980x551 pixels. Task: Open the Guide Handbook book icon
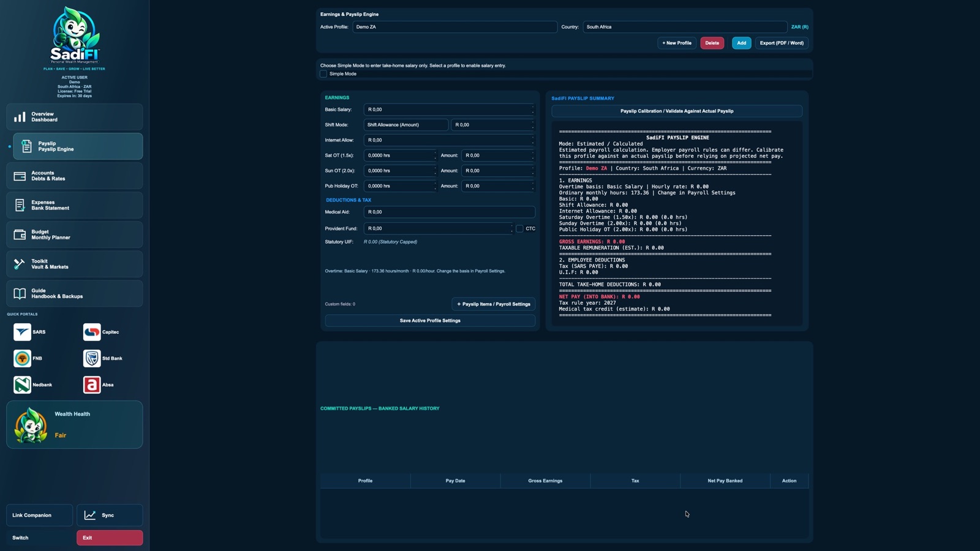coord(20,293)
